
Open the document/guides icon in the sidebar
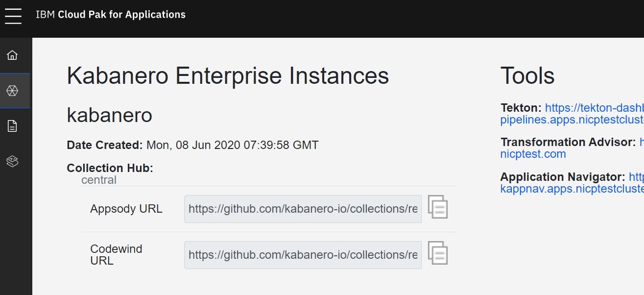pos(12,126)
